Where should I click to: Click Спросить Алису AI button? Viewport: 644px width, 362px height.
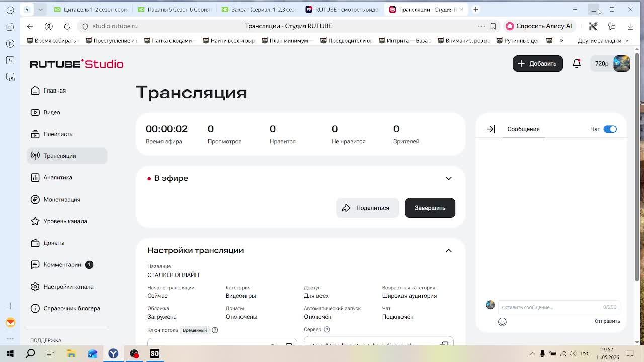(539, 26)
